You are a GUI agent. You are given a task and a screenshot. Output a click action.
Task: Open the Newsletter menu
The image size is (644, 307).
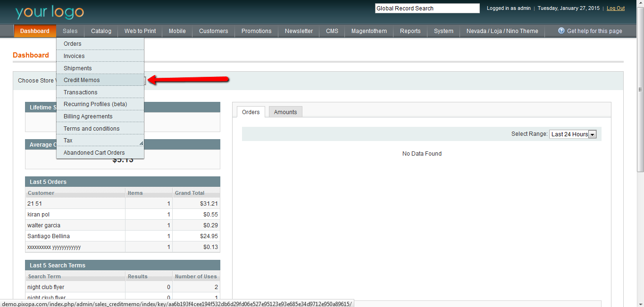click(x=299, y=31)
